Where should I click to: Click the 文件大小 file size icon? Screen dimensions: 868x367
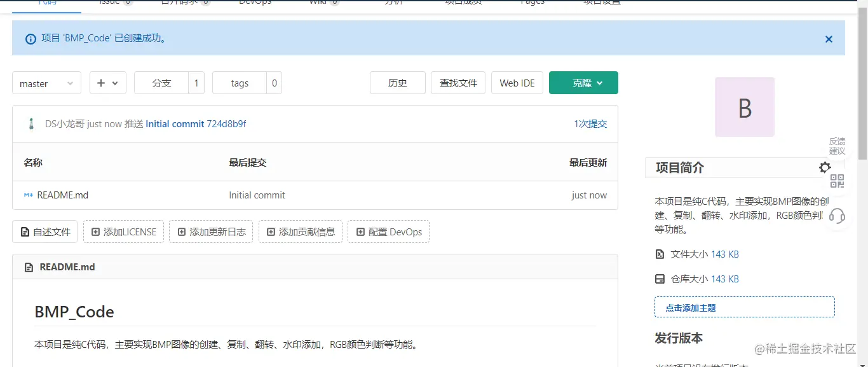[660, 254]
